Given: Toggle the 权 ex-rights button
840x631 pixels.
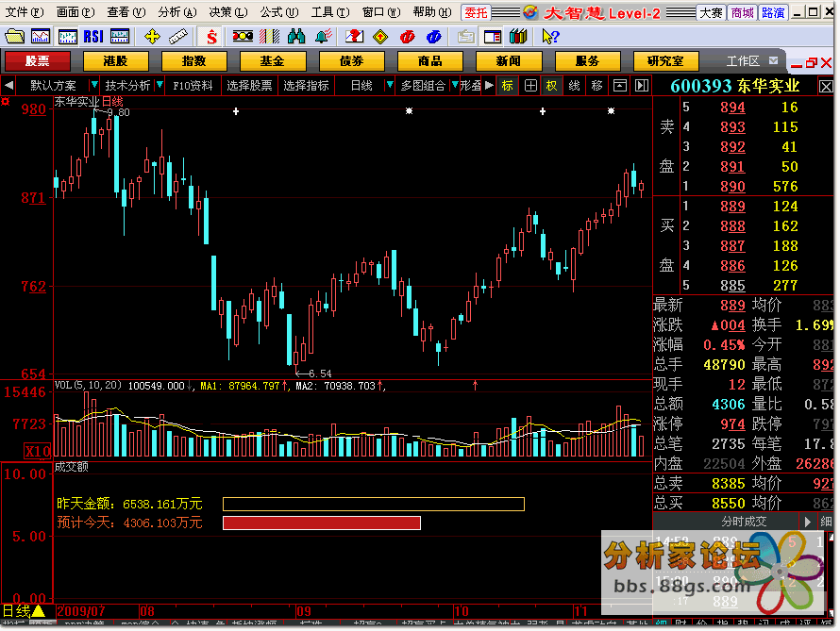Looking at the screenshot, I should (551, 86).
